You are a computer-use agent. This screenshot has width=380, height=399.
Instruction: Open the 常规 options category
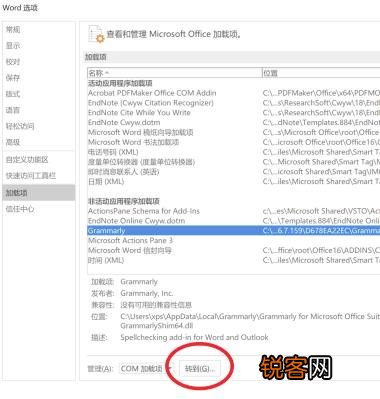[13, 29]
